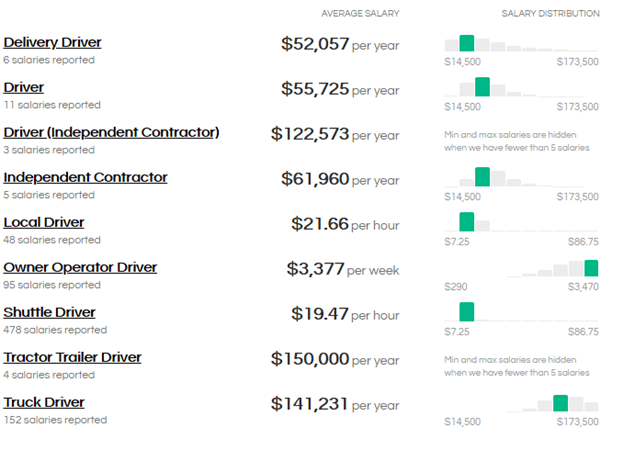Open the Delivery Driver salary link
This screenshot has height=450, width=624.
click(x=52, y=43)
